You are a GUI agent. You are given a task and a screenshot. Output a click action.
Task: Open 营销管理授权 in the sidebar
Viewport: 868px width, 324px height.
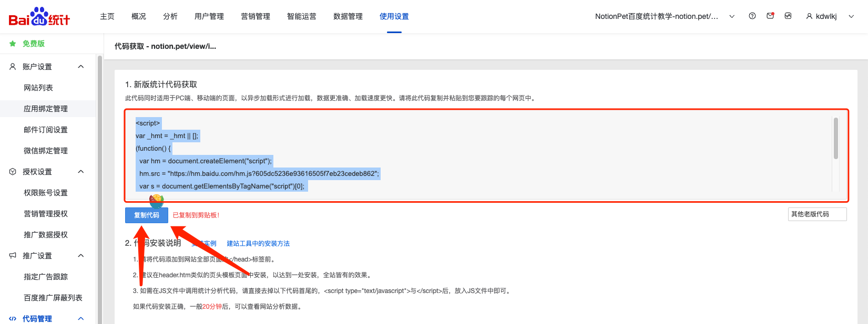[x=46, y=214]
